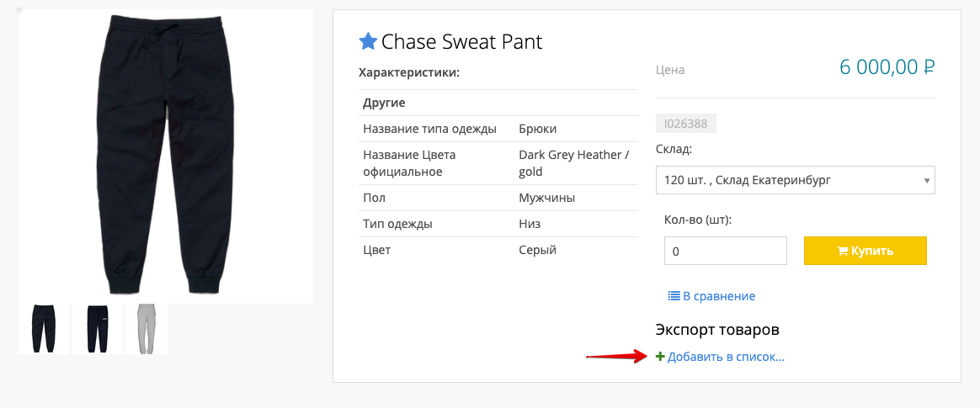980x408 pixels.
Task: Click the Брюки value in table
Action: tap(537, 129)
